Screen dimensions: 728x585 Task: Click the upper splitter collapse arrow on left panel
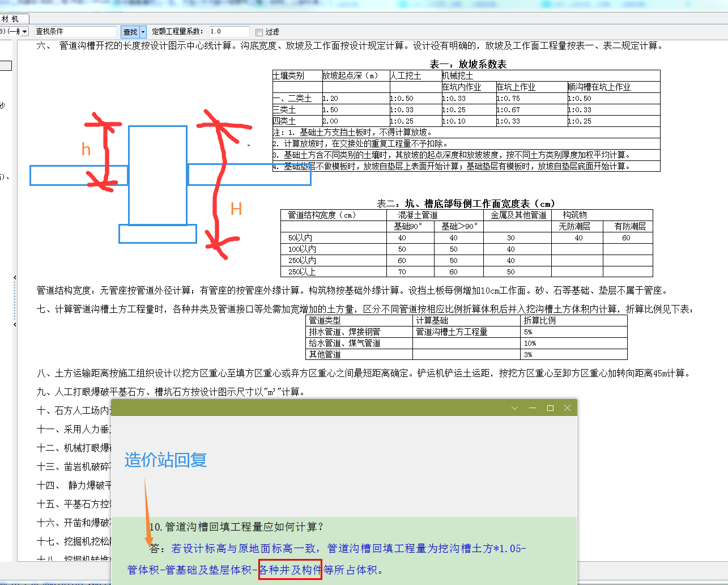click(15, 278)
